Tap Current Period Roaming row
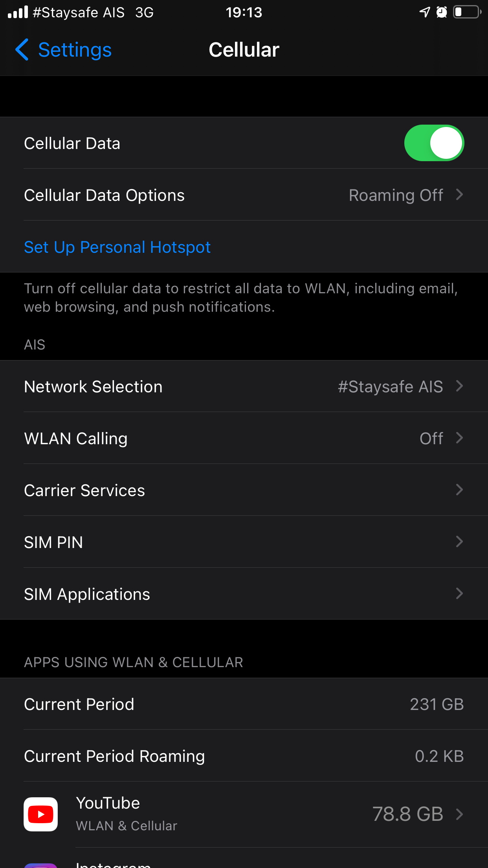488x868 pixels. click(244, 756)
